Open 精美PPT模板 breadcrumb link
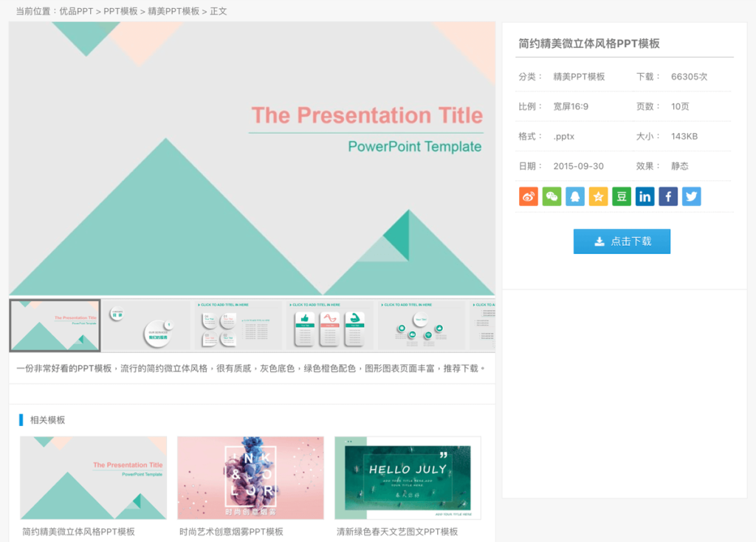756x542 pixels. (x=173, y=11)
